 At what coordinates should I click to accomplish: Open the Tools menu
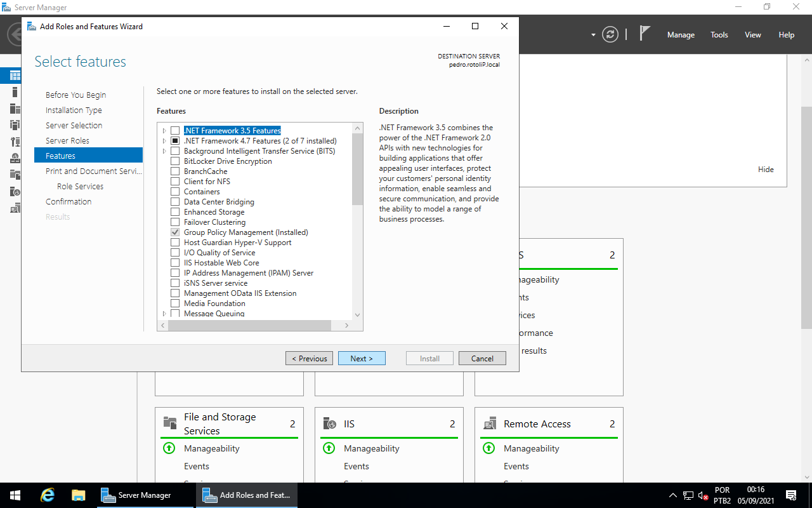[x=719, y=35]
